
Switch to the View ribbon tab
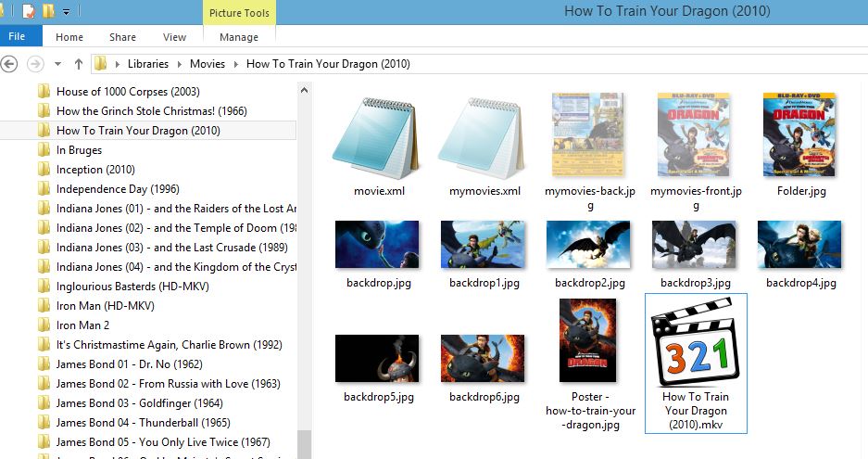click(x=174, y=37)
